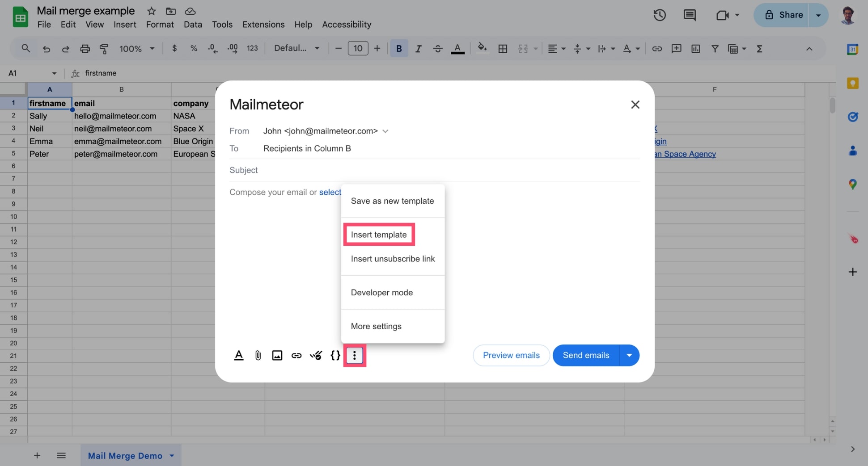Image resolution: width=868 pixels, height=466 pixels.
Task: Apply strikethrough formatting
Action: click(x=438, y=49)
